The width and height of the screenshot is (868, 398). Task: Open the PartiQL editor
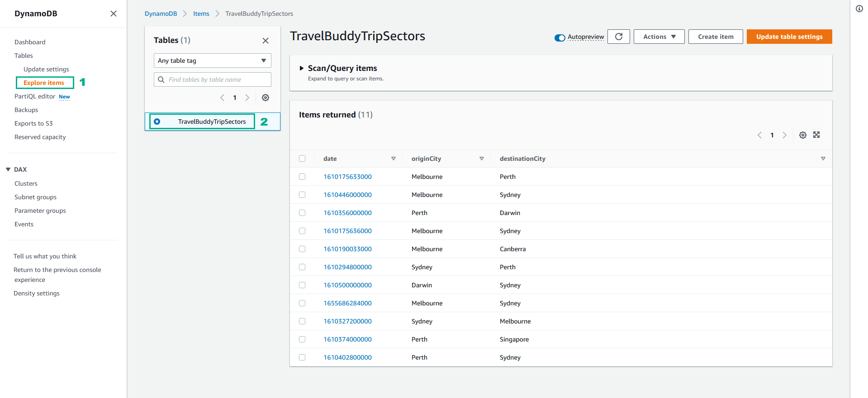35,96
